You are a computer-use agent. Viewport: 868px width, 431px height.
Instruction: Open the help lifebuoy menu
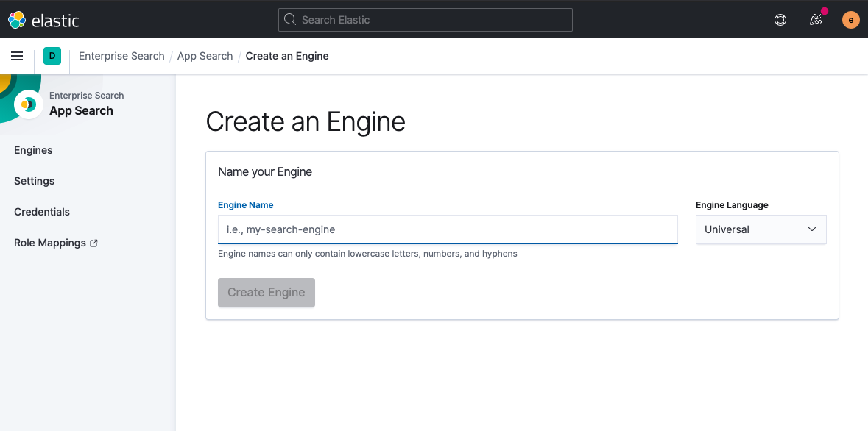pos(780,20)
